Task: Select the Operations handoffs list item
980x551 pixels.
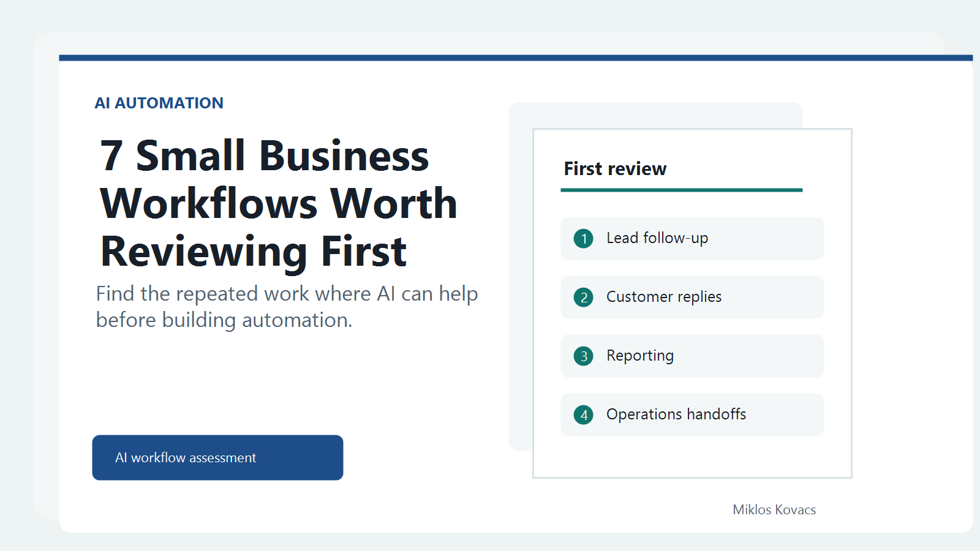Action: click(x=692, y=414)
